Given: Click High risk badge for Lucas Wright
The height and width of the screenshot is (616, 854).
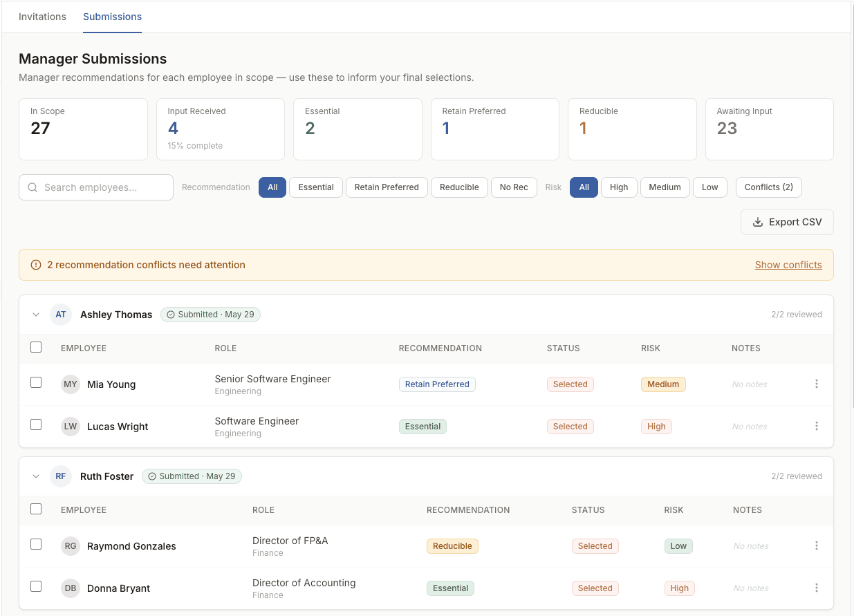Looking at the screenshot, I should (x=656, y=427).
